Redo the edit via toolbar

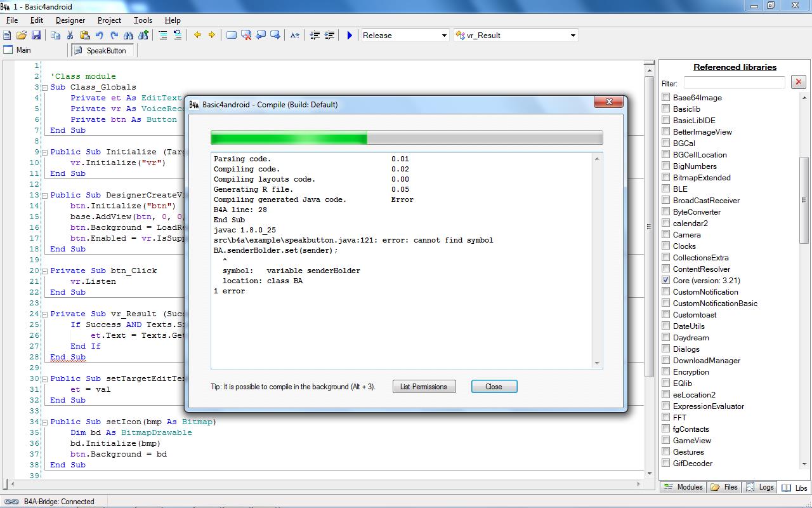(x=114, y=36)
